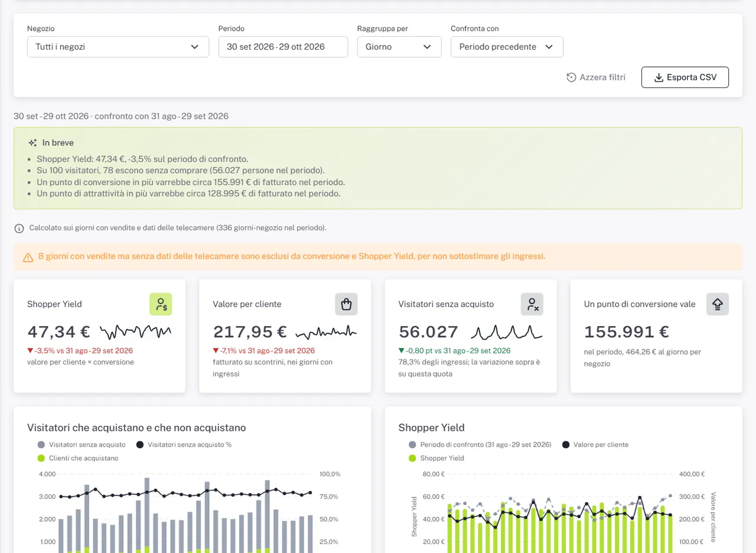Screen dimensions: 756x553
Task: Click the 56.027 visitors value
Action: pyautogui.click(x=429, y=331)
